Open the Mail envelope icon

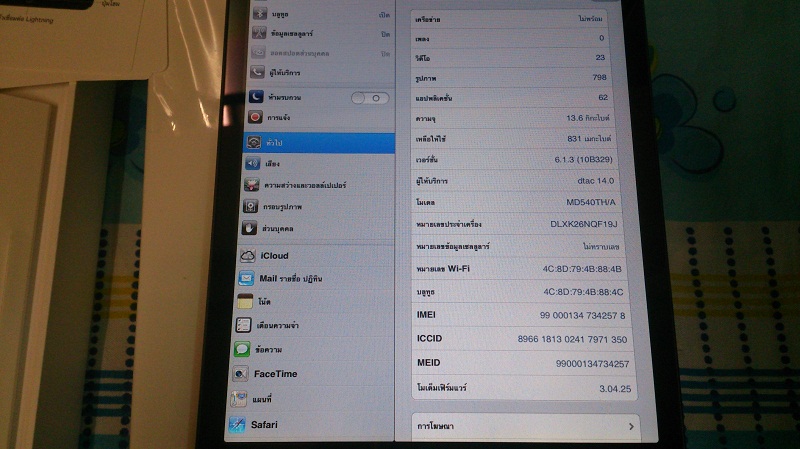point(246,279)
